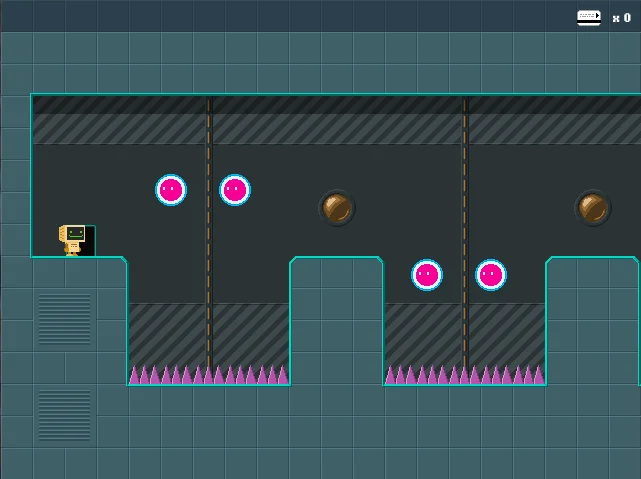Viewport: 641px width, 479px height.
Task: Click the lower vent grille on the left wall
Action: 64,414
